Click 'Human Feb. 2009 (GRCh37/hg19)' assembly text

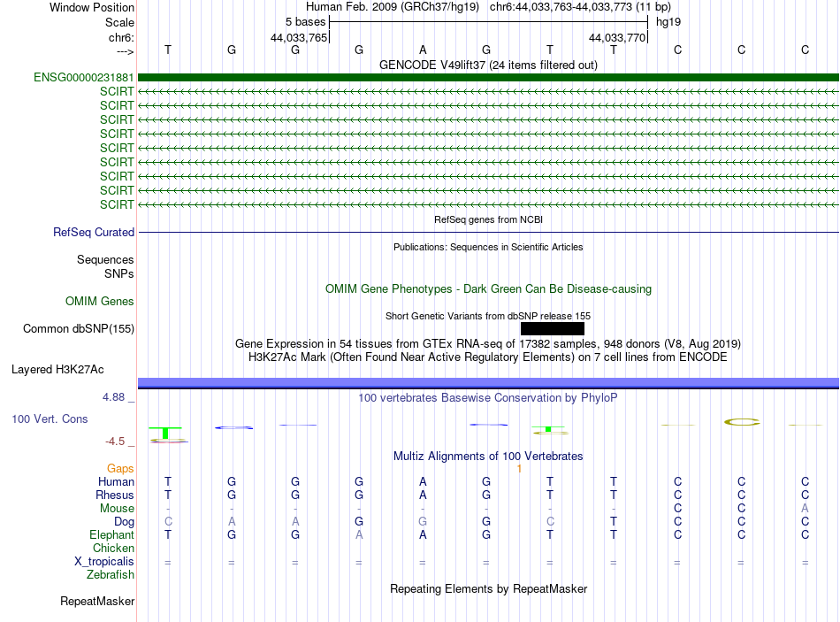coord(392,7)
